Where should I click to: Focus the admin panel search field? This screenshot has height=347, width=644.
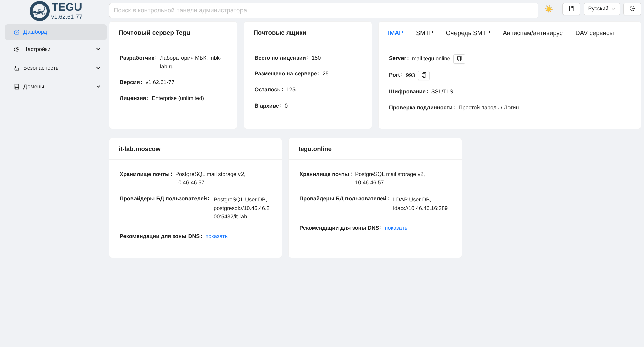click(323, 10)
